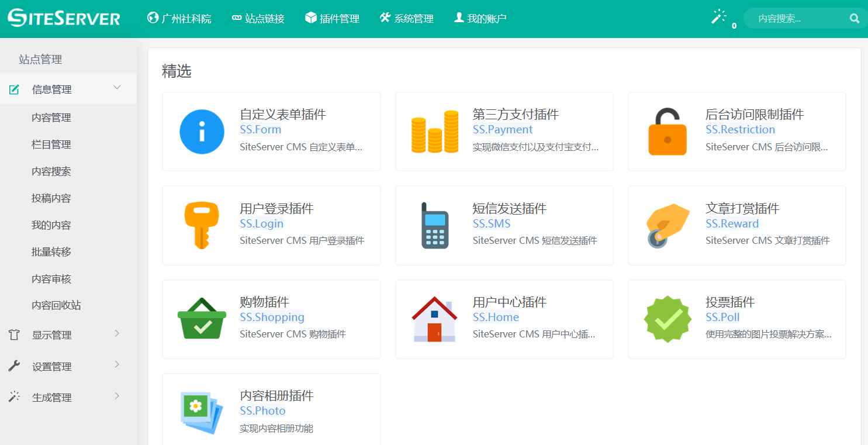Image resolution: width=868 pixels, height=445 pixels.
Task: Open the SS.Restriction link
Action: pos(740,130)
